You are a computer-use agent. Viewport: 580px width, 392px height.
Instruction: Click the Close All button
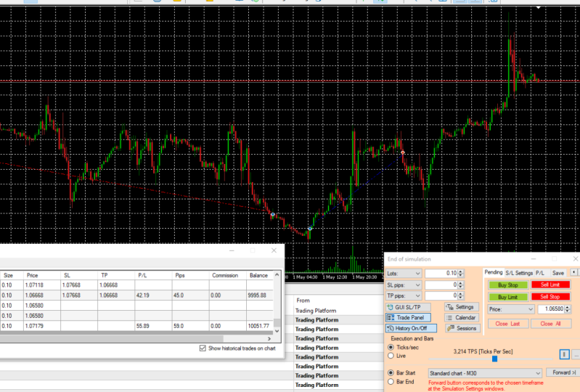point(550,324)
